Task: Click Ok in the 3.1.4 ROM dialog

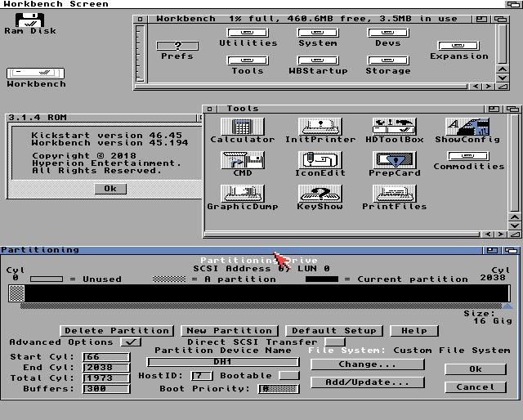Action: [x=110, y=189]
